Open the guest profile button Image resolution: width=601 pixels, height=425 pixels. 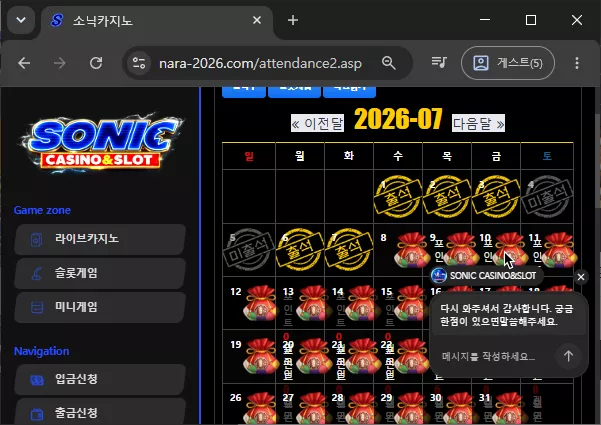[x=508, y=63]
